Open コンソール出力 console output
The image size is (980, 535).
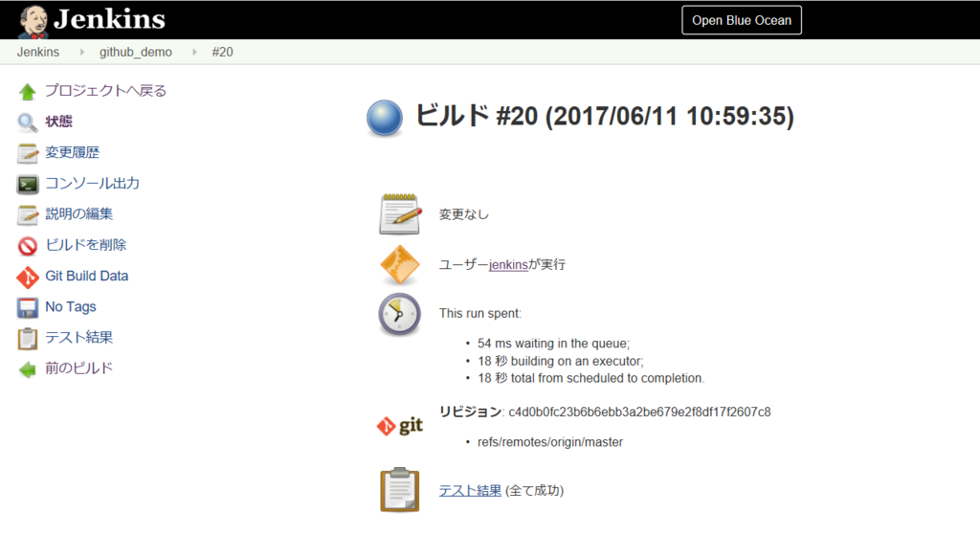(93, 183)
